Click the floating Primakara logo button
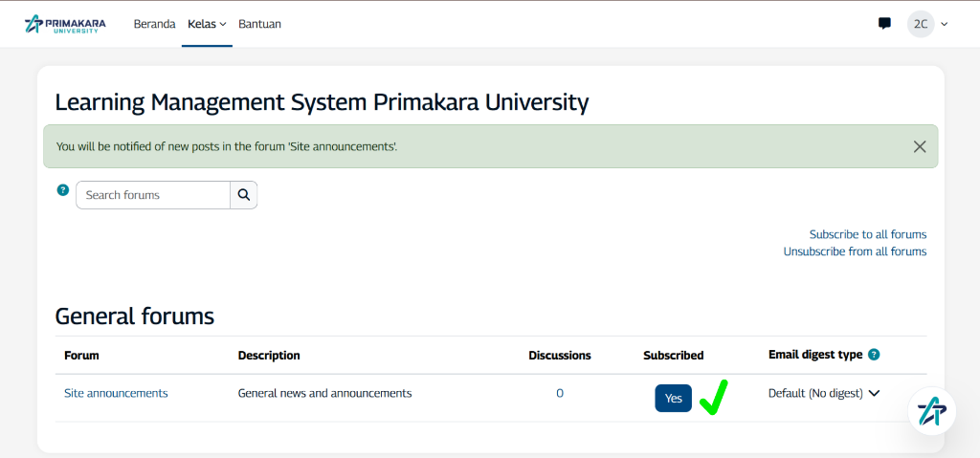Image resolution: width=980 pixels, height=458 pixels. point(932,411)
